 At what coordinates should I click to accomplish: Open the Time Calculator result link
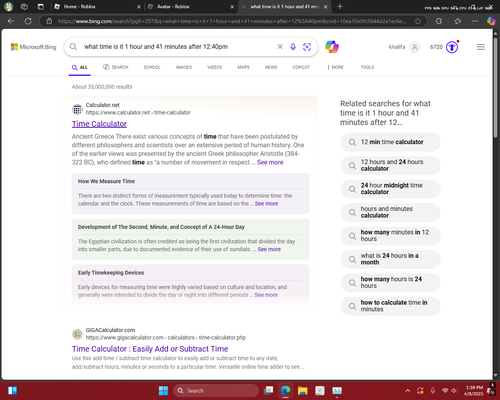[x=99, y=124]
